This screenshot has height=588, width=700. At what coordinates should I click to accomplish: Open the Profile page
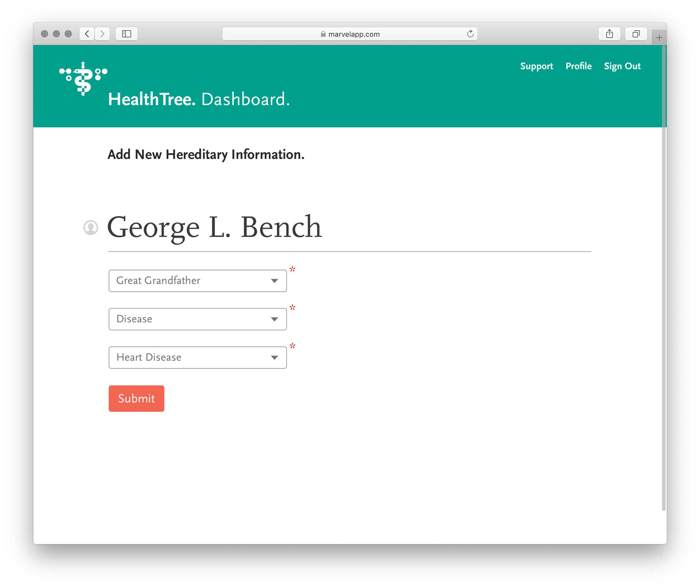coord(579,66)
